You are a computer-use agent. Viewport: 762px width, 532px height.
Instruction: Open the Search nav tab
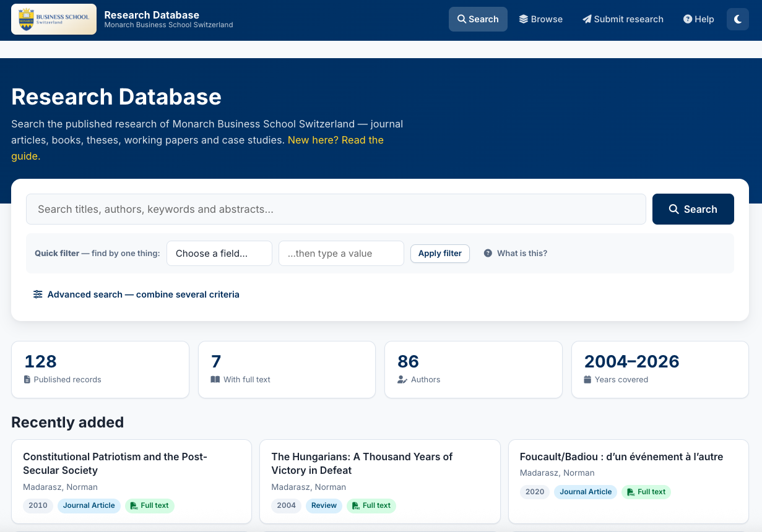pyautogui.click(x=478, y=19)
